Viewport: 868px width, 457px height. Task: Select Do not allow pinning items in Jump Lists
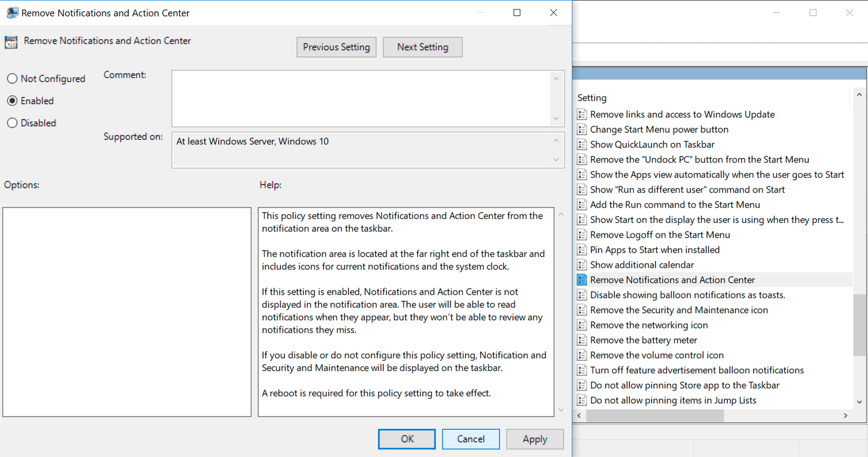[673, 400]
